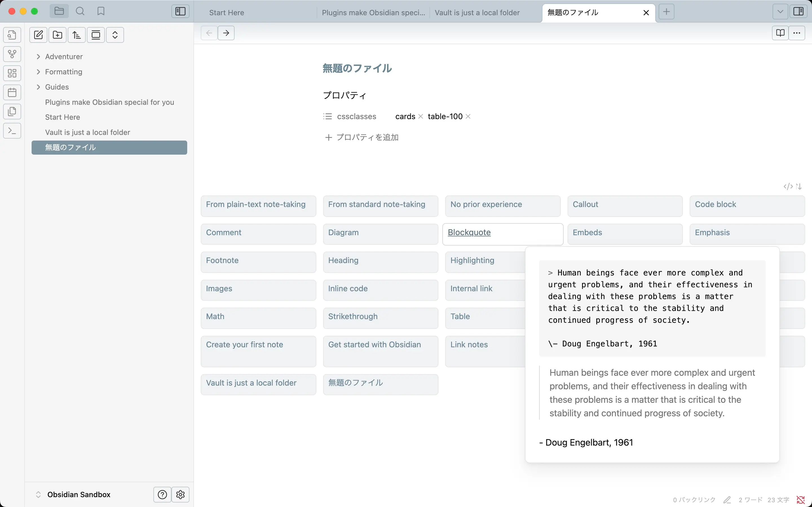Open bookmarks icon in sidebar header
This screenshot has width=812, height=507.
[x=101, y=11]
